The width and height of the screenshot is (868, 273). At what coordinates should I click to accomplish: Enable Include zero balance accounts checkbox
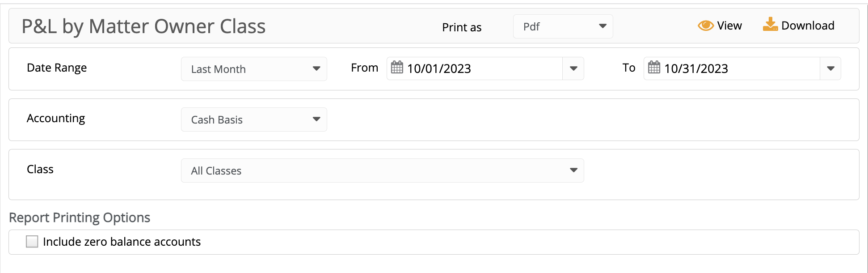pyautogui.click(x=32, y=242)
